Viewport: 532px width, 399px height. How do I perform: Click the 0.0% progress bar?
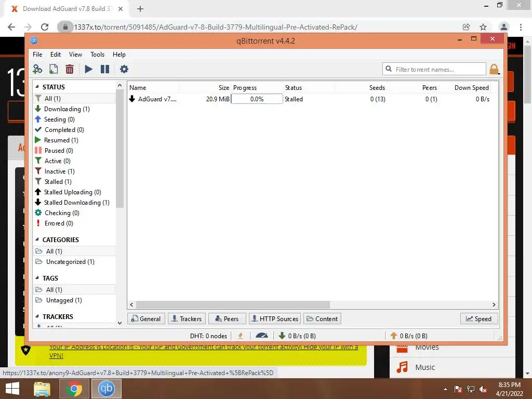pos(257,99)
